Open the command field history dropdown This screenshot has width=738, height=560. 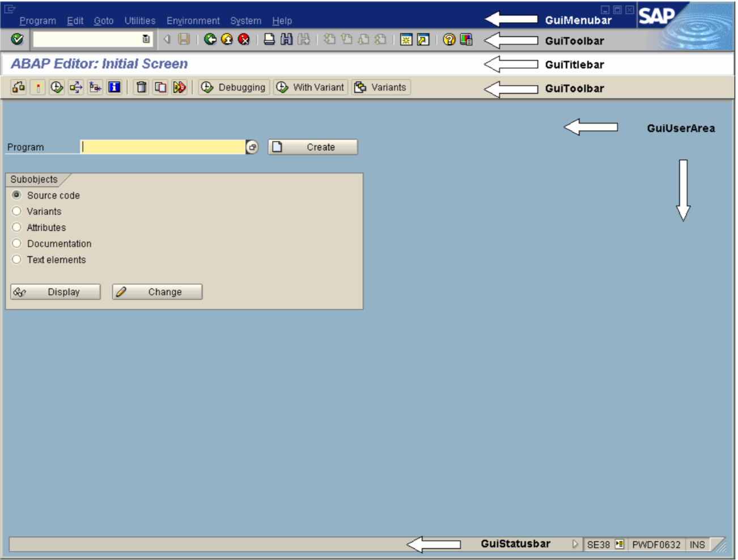tap(146, 39)
